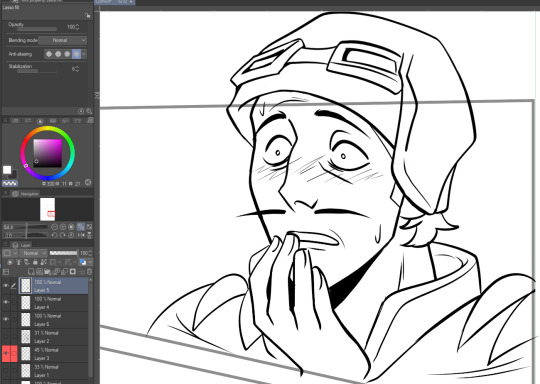Click the canvas document tab at top
The height and width of the screenshot is (384, 540).
pos(115,2)
